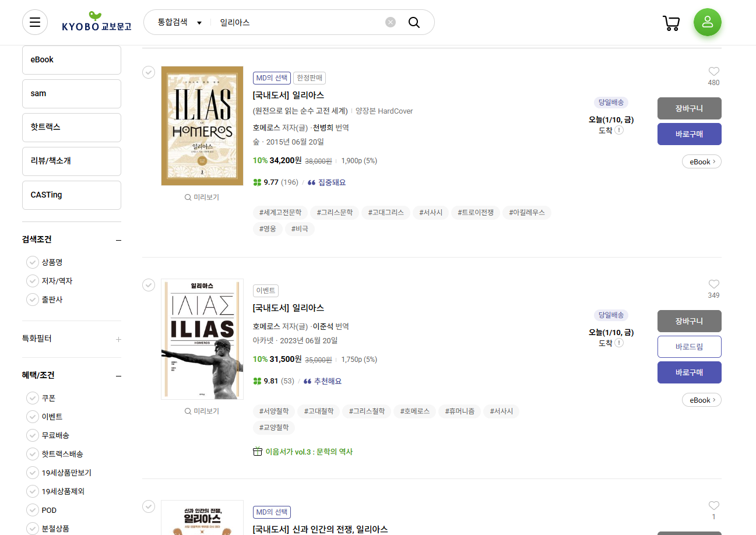Click the search field containing 일리아스
This screenshot has height=535, width=756.
click(x=298, y=22)
